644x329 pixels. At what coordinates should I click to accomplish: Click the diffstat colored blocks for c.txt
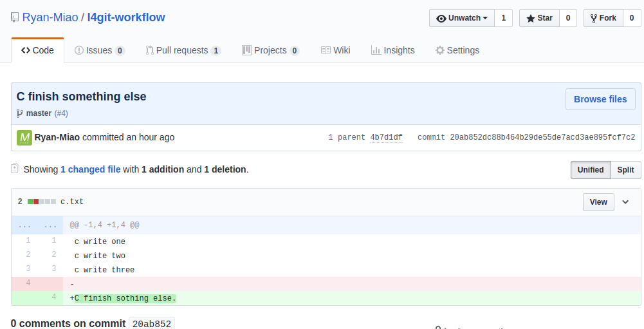click(x=42, y=202)
